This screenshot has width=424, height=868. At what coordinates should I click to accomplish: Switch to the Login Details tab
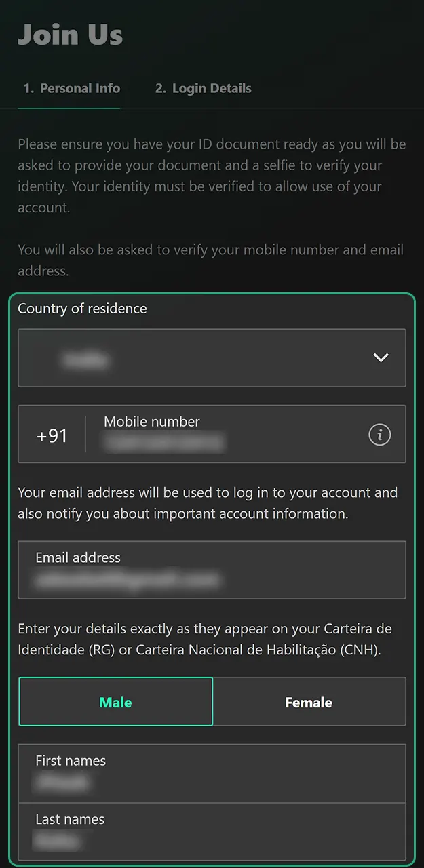coord(202,88)
